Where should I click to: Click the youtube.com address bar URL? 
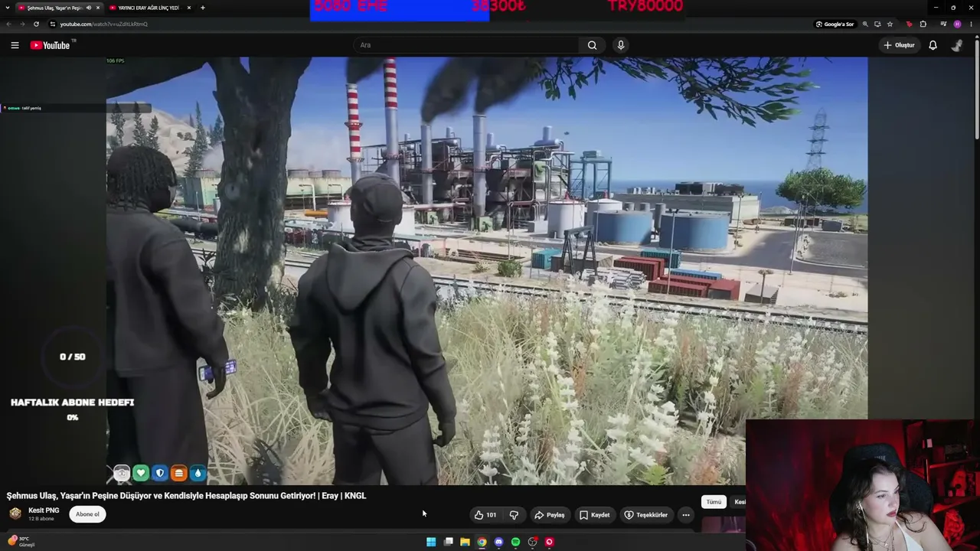point(104,24)
